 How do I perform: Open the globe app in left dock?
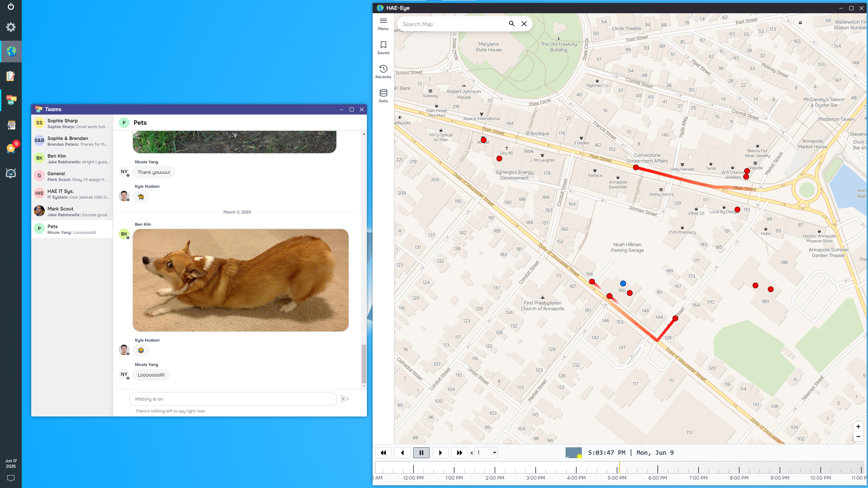(x=11, y=52)
